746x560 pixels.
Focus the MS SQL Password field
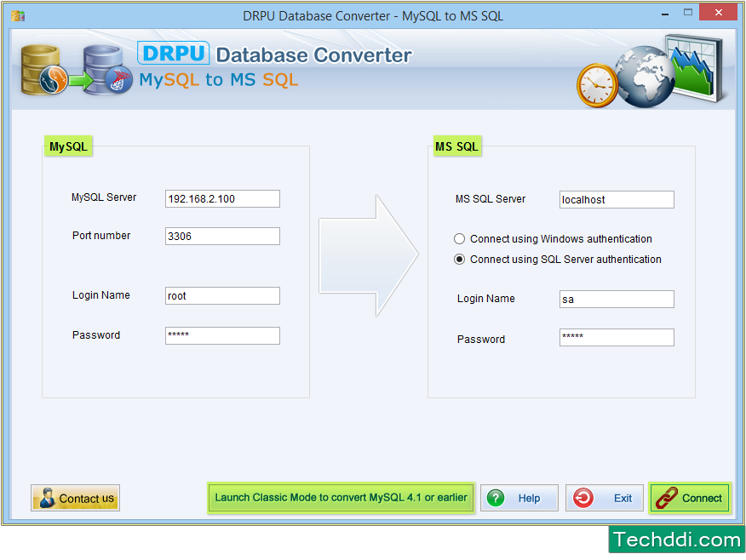click(x=617, y=338)
